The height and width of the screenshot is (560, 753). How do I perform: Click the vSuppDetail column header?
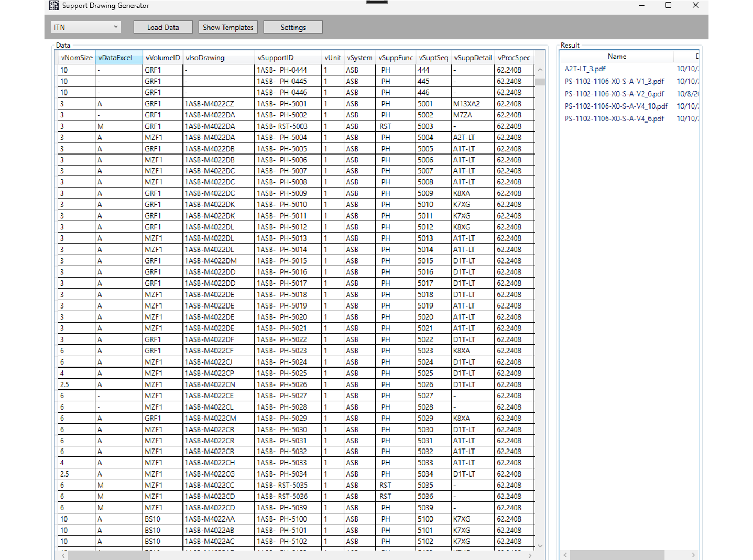click(473, 58)
